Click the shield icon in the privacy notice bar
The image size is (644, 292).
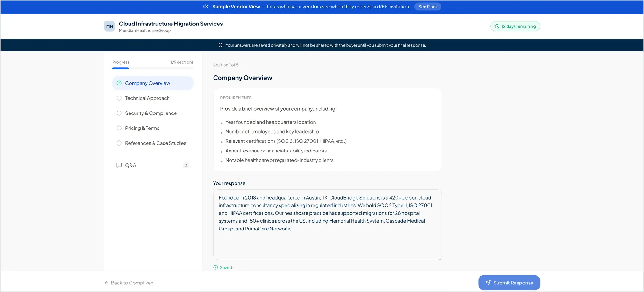point(220,45)
